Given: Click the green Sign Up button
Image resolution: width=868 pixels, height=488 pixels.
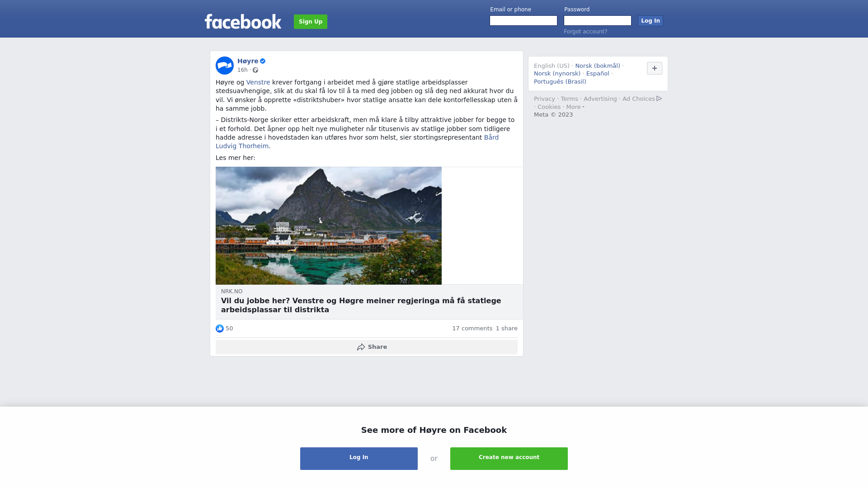Looking at the screenshot, I should [311, 22].
